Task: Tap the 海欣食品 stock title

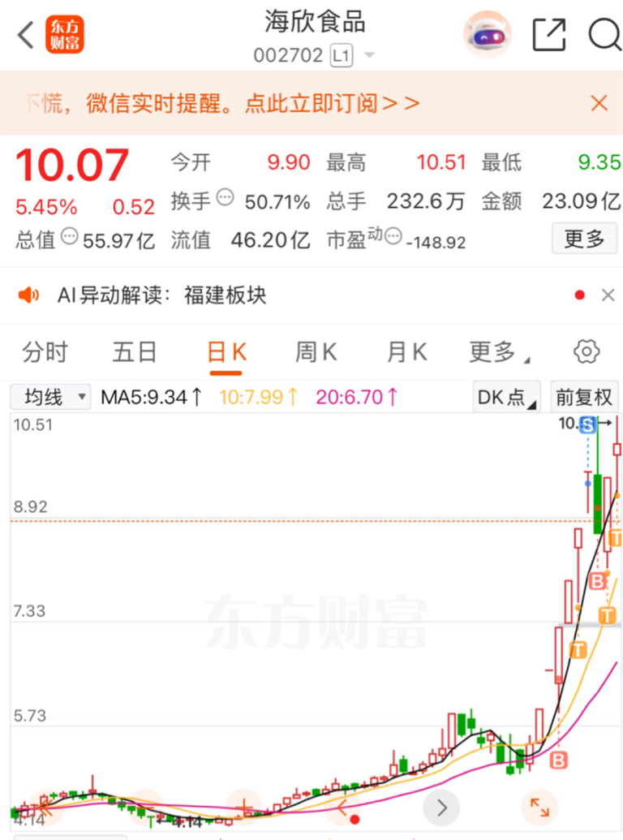Action: [x=315, y=23]
